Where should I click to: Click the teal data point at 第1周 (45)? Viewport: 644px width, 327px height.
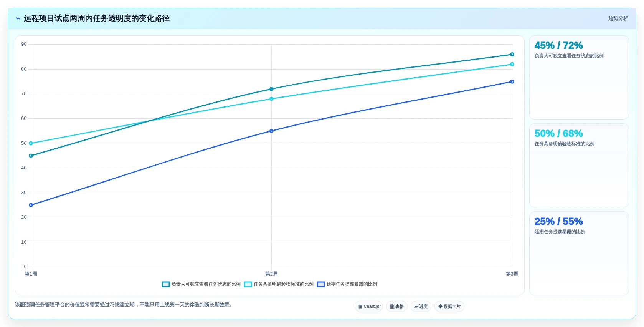pyautogui.click(x=31, y=156)
